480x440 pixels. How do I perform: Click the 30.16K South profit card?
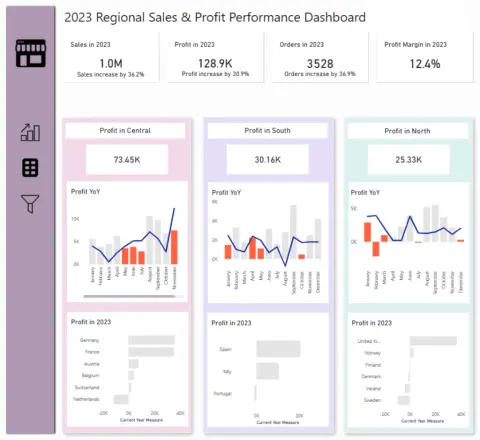click(268, 159)
